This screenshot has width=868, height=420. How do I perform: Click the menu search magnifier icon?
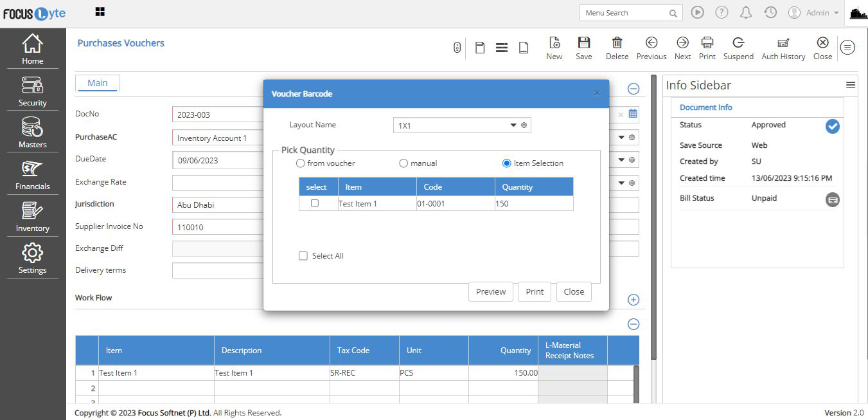673,14
